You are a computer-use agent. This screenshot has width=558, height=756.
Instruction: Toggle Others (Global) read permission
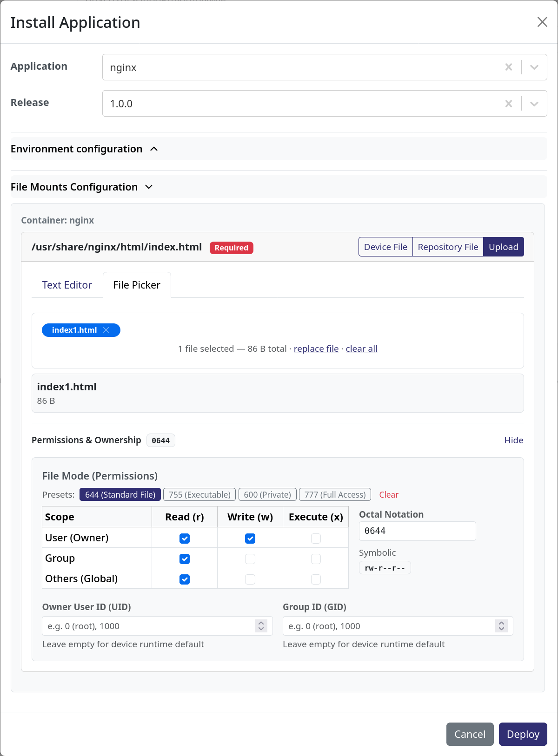click(185, 579)
